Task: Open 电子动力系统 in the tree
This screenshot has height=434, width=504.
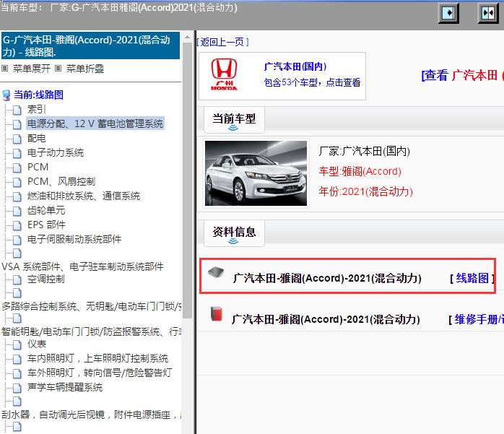Action: tap(56, 152)
